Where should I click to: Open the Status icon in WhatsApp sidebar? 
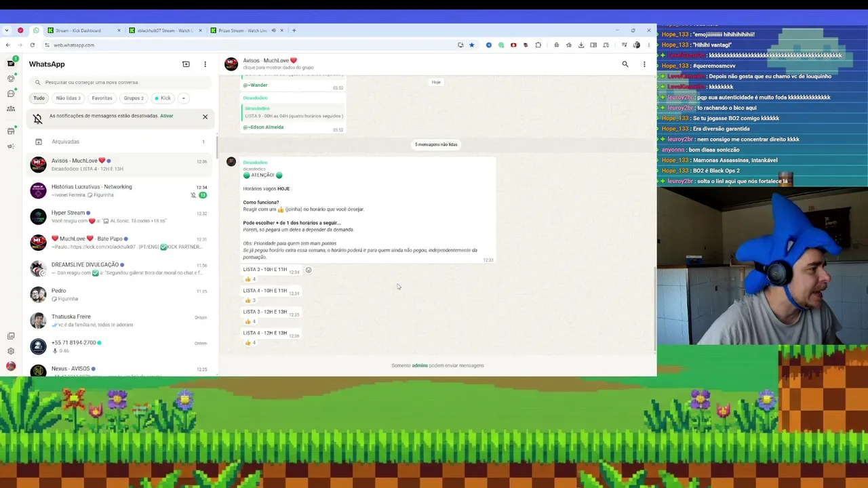pos(11,79)
